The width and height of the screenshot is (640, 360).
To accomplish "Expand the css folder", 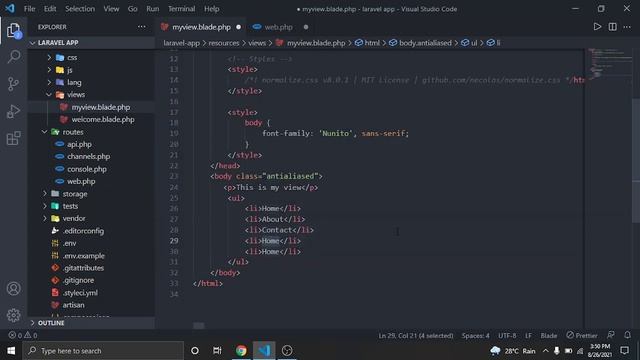I will 91,58.
